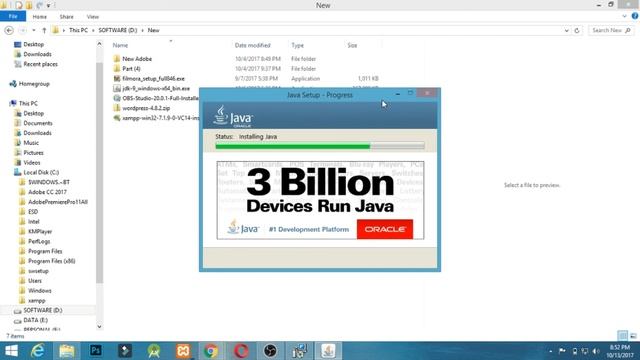Click This PC in the address breadcrumb
Screen dimensions: 640x360
(78, 30)
